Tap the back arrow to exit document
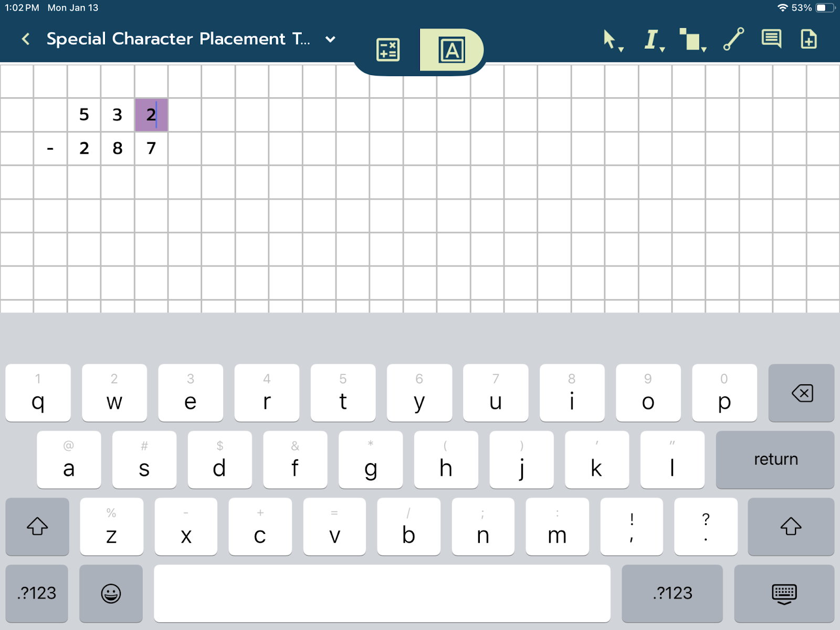840x630 pixels. click(x=26, y=39)
